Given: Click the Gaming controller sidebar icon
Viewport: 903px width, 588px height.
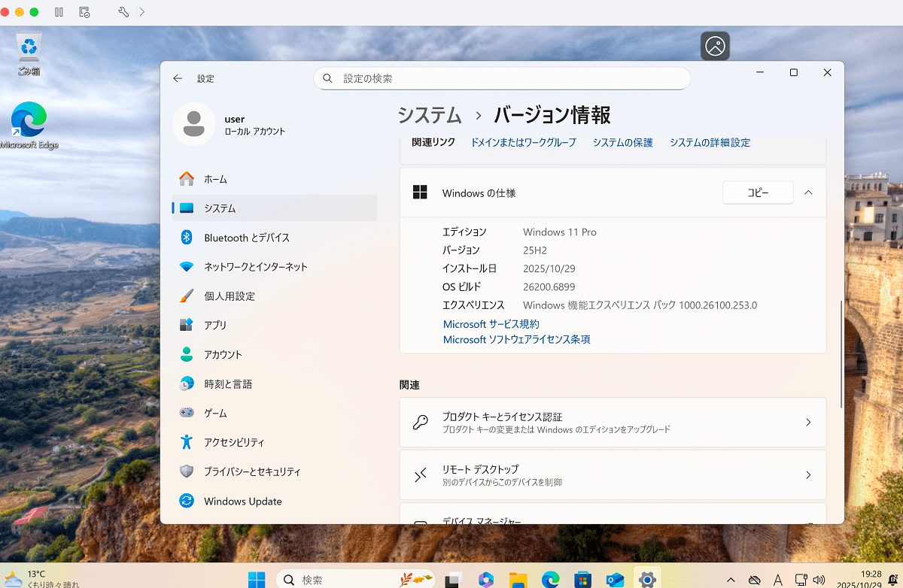Looking at the screenshot, I should tap(187, 413).
